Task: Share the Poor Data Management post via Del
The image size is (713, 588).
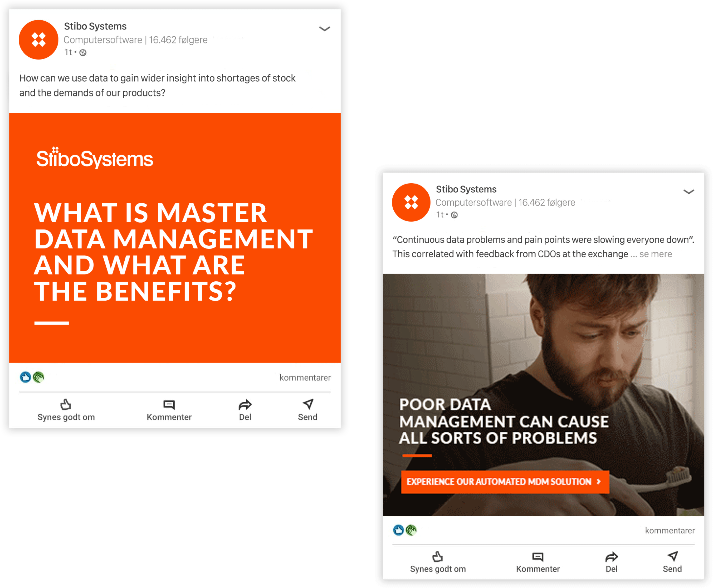Action: tap(611, 562)
